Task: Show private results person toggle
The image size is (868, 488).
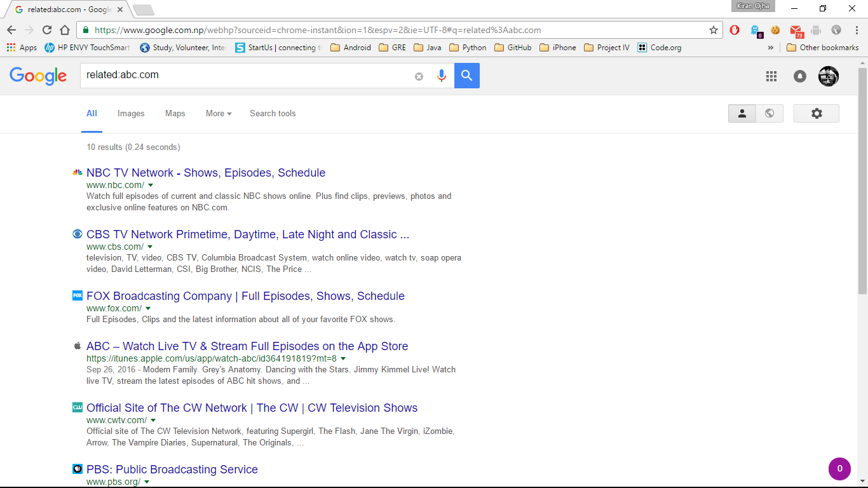Action: (x=742, y=113)
